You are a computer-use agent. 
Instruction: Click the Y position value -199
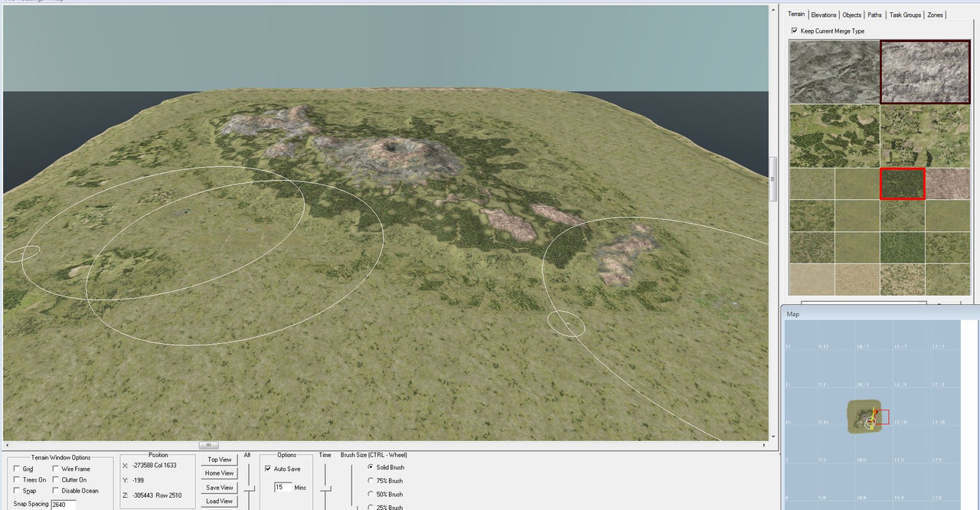pos(139,480)
